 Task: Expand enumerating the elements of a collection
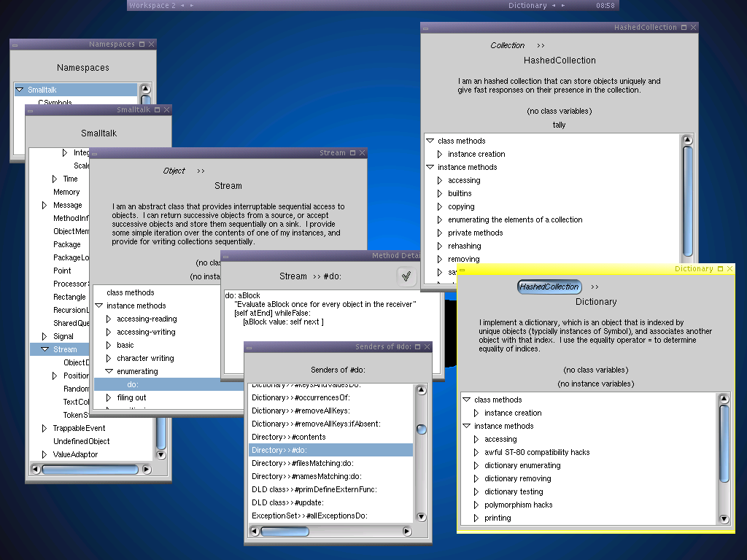[x=440, y=219]
